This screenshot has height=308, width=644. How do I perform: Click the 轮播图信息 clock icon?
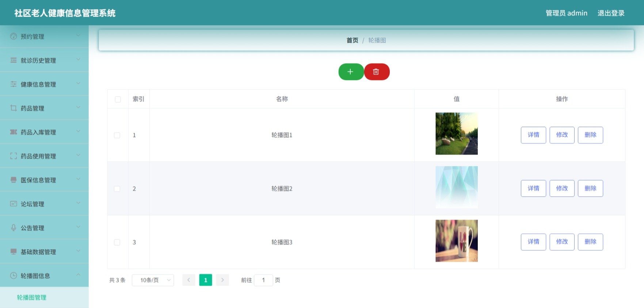[14, 276]
